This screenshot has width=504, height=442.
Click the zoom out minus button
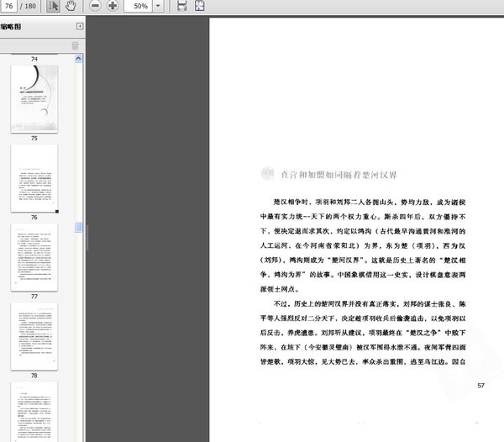point(95,6)
